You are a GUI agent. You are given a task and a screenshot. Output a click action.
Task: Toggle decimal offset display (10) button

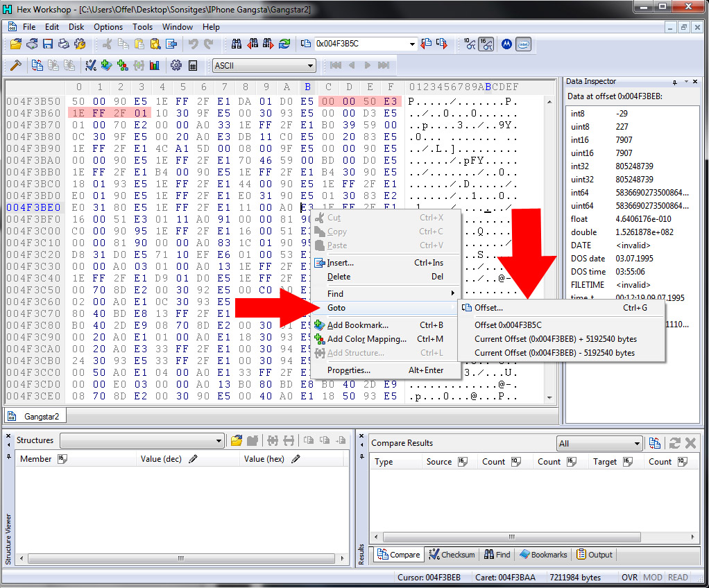coord(470,44)
